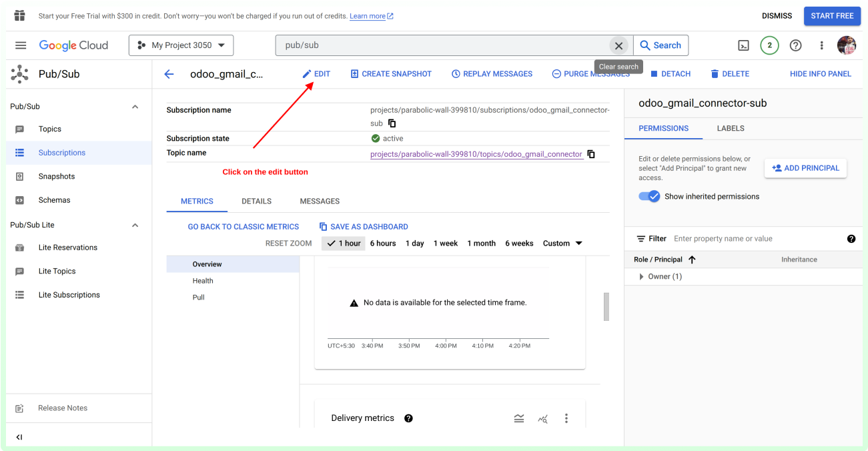The height and width of the screenshot is (451, 868).
Task: Select the 1 week time range
Action: [x=446, y=244]
